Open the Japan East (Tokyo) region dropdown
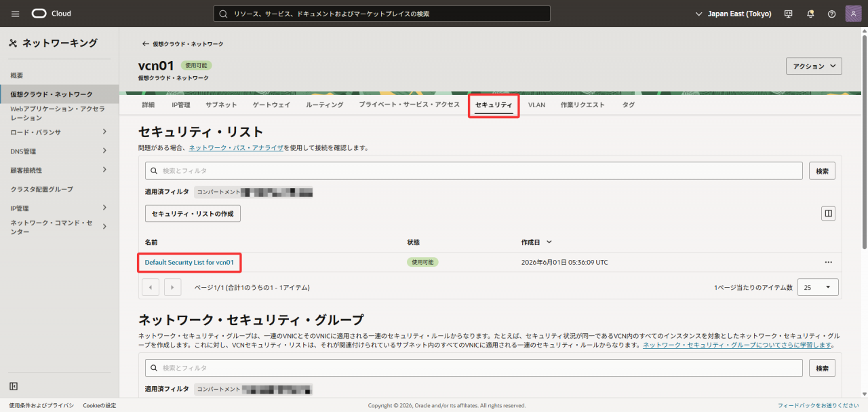The height and width of the screenshot is (412, 868). click(734, 14)
